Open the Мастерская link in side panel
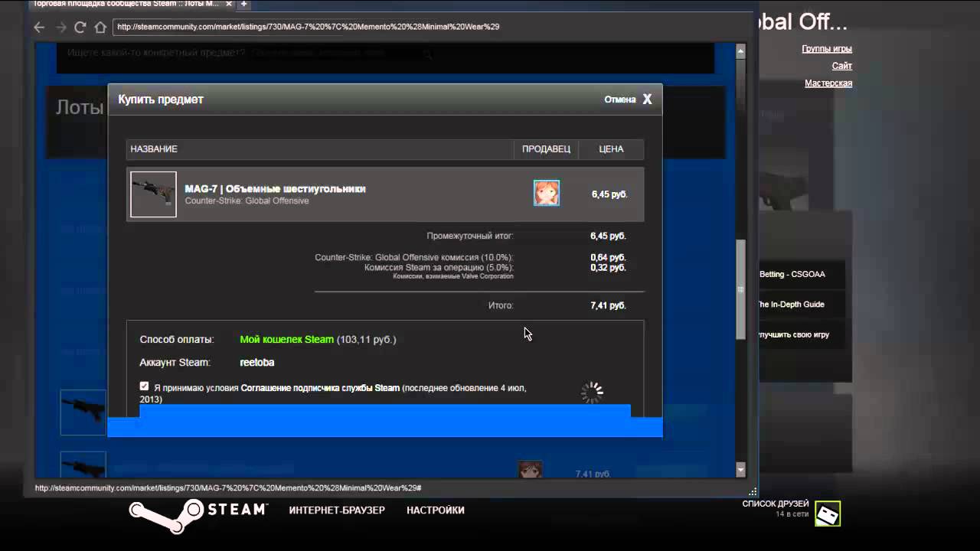Image resolution: width=980 pixels, height=551 pixels. pyautogui.click(x=828, y=83)
